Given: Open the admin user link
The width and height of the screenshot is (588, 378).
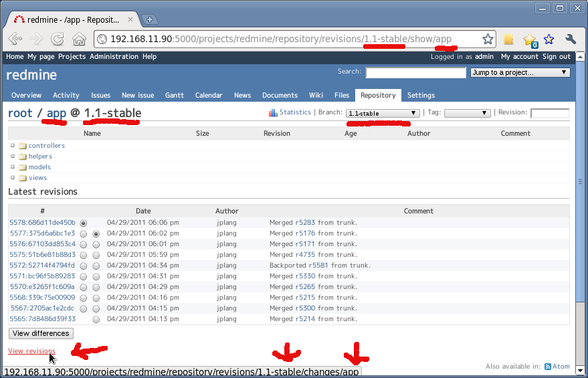Looking at the screenshot, I should coord(484,57).
